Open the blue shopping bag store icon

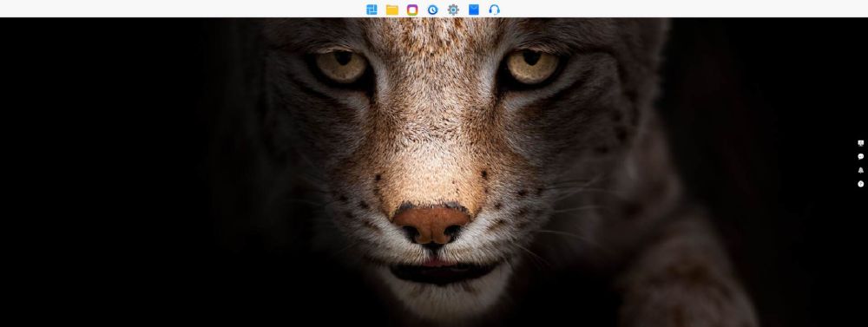(x=474, y=10)
